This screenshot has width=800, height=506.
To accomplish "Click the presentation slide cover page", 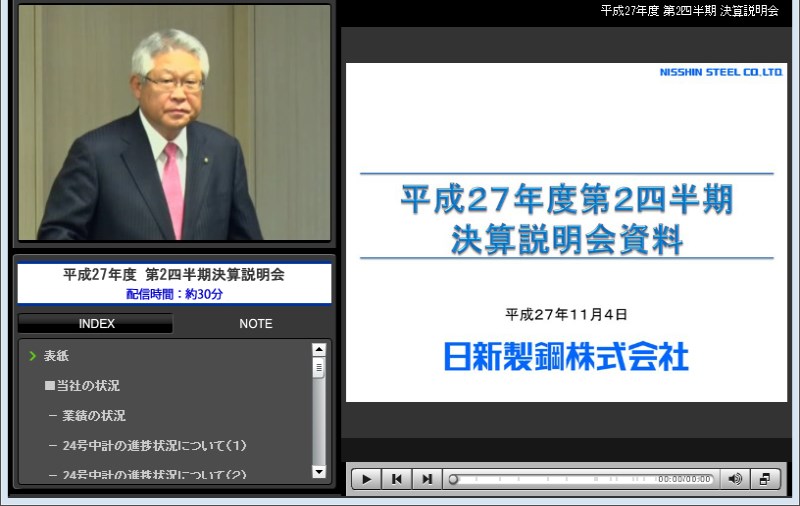I will tap(566, 232).
